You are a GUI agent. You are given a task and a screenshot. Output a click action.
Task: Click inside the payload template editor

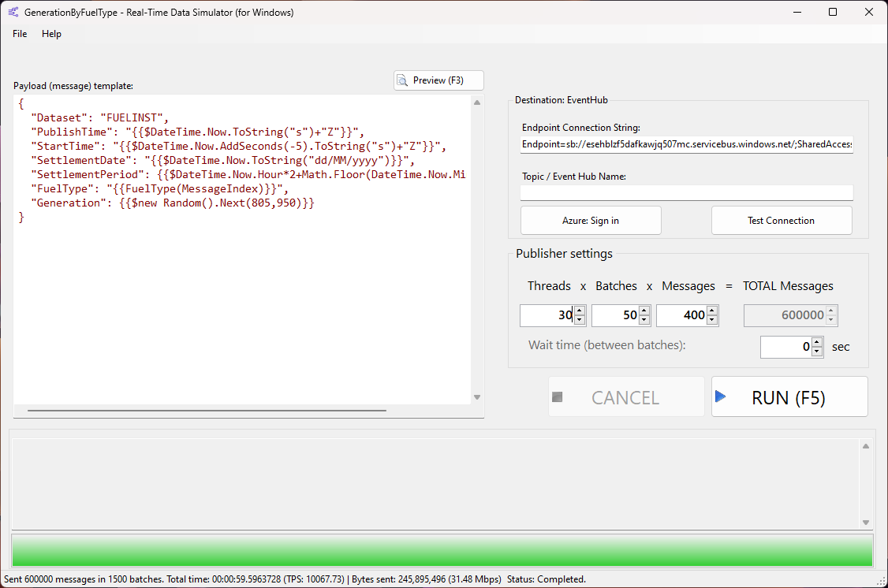pos(242,250)
